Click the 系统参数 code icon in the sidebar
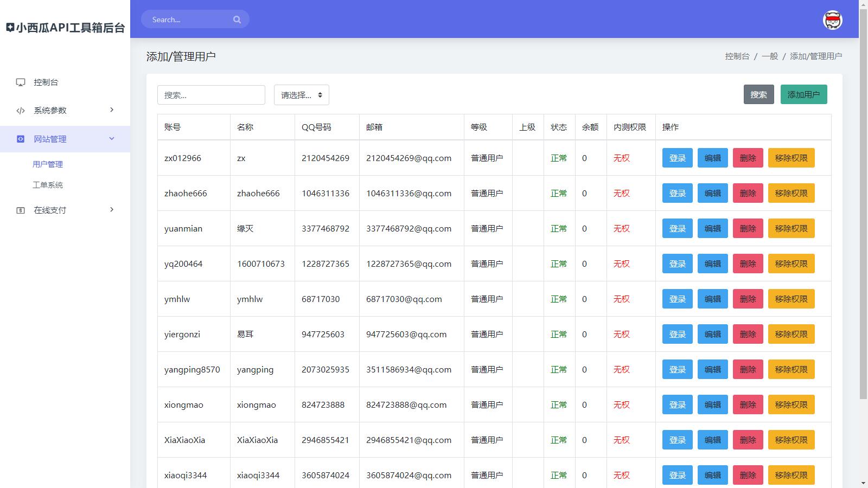Screen dimensions: 868x488 [x=21, y=111]
